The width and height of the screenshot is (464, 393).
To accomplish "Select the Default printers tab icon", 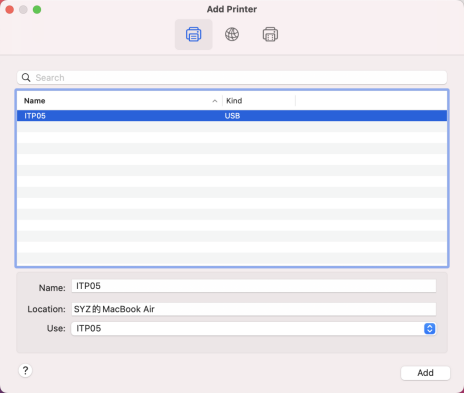I will [x=194, y=34].
